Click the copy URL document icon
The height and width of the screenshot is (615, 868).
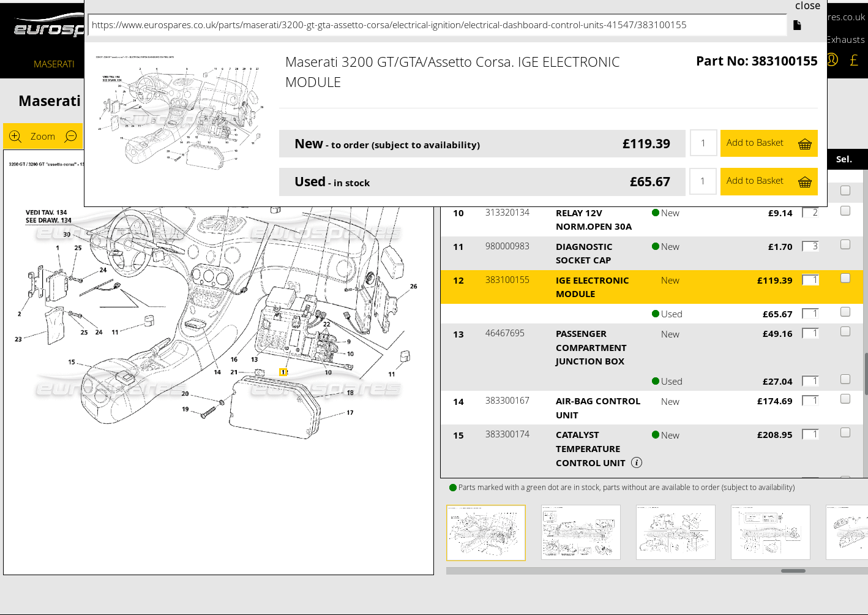[797, 25]
